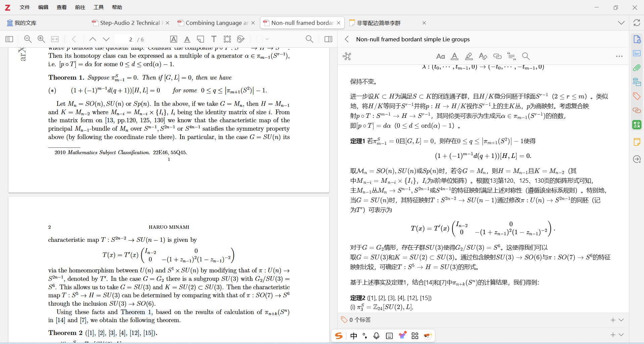
Task: Open item info pane in sidebar
Action: (637, 39)
